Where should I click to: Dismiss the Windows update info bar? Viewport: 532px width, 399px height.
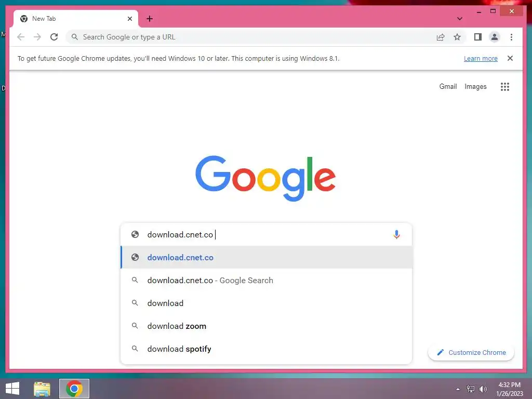pos(510,58)
